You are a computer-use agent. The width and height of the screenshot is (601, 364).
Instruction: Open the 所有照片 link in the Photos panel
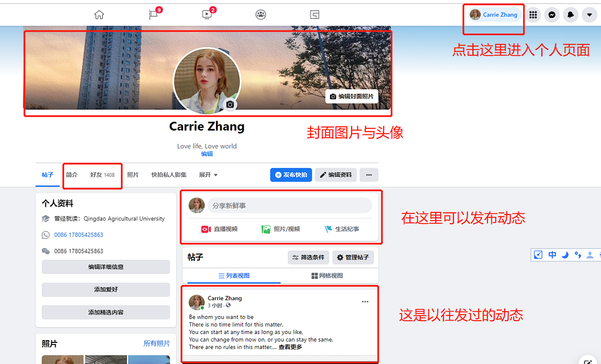[x=156, y=343]
